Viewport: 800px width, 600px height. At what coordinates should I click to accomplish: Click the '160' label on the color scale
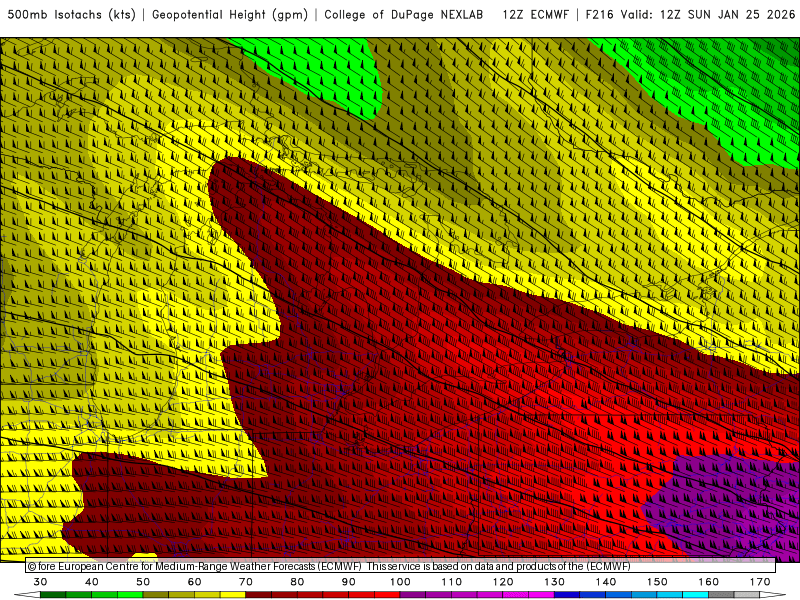point(709,582)
